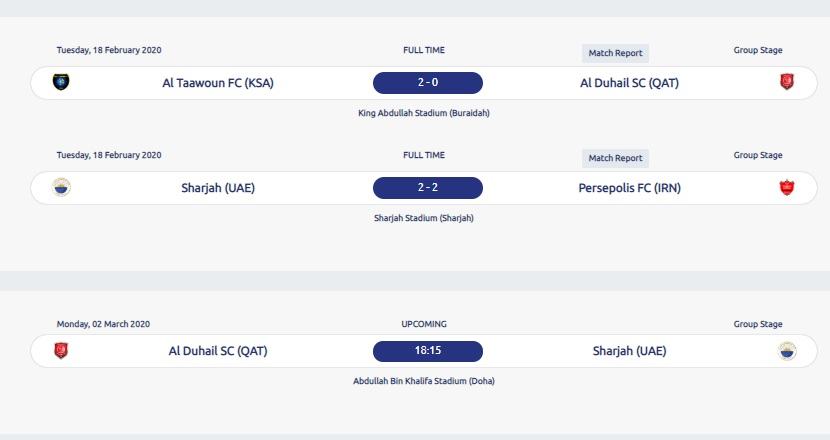Open Sharjah (UAE) home team link, second match
Image resolution: width=830 pixels, height=440 pixels.
coord(218,187)
